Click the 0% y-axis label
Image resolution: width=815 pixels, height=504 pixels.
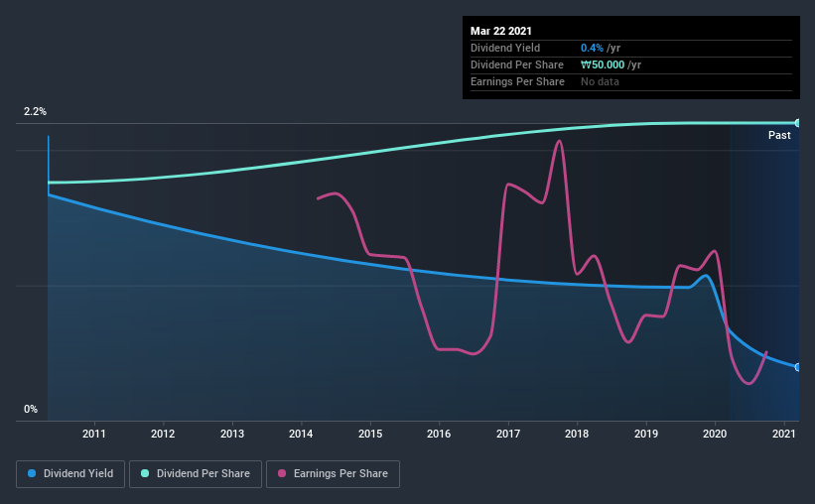(x=31, y=410)
